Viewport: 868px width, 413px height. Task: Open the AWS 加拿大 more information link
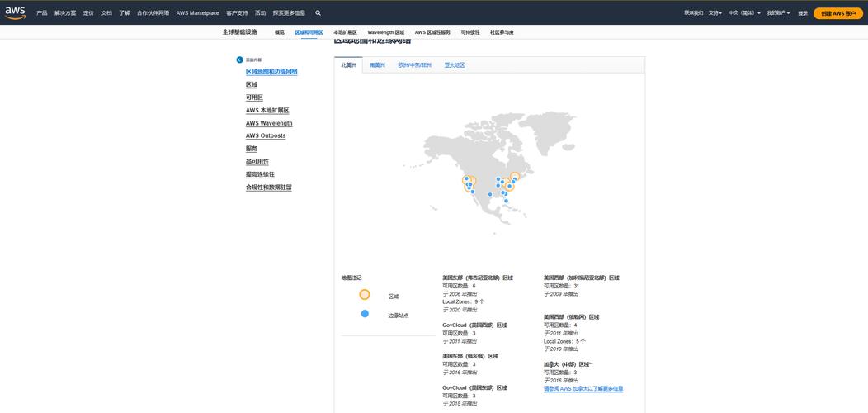(583, 389)
